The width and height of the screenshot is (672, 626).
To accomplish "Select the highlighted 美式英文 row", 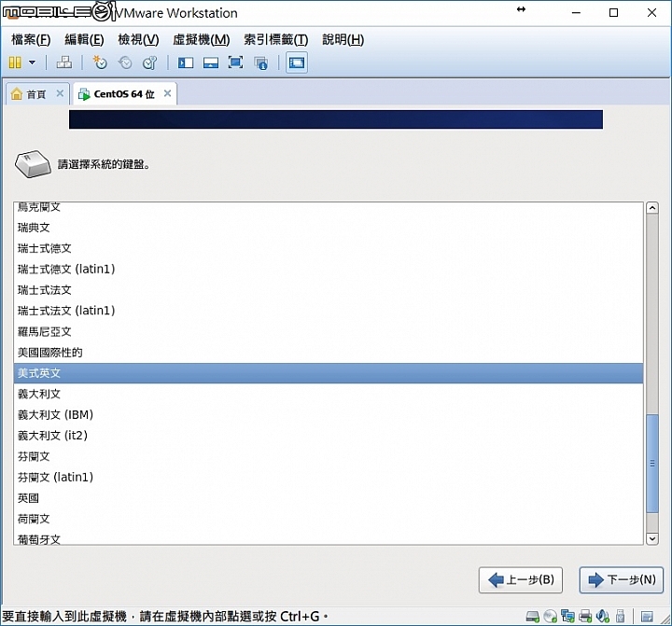I will coord(329,373).
